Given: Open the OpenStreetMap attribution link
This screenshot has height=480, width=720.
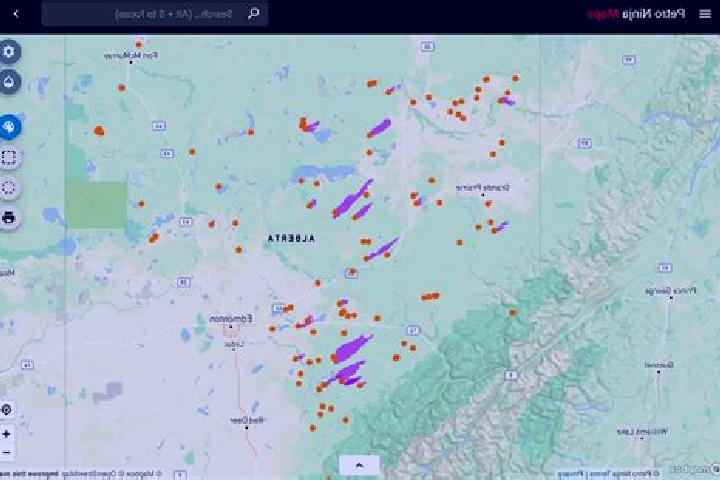Looking at the screenshot, I should point(90,474).
